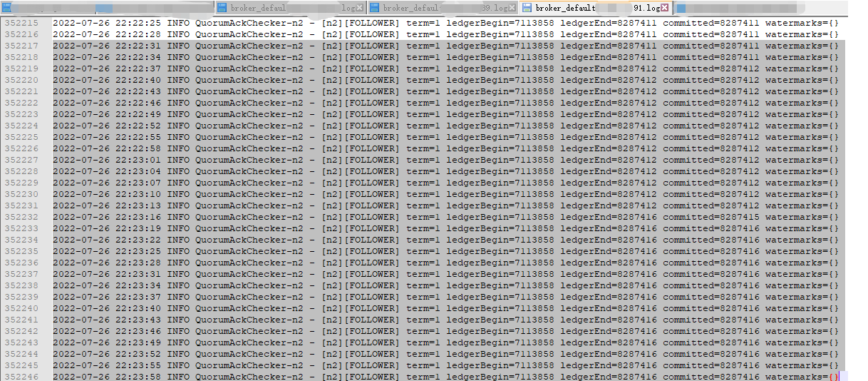Click timestamp 22:22:43 on line 352221
The image size is (868, 381).
pyautogui.click(x=138, y=91)
